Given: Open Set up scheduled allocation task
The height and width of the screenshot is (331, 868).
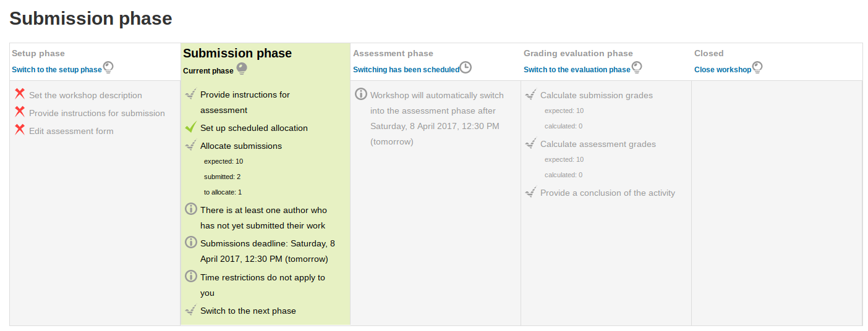Looking at the screenshot, I should pyautogui.click(x=254, y=128).
